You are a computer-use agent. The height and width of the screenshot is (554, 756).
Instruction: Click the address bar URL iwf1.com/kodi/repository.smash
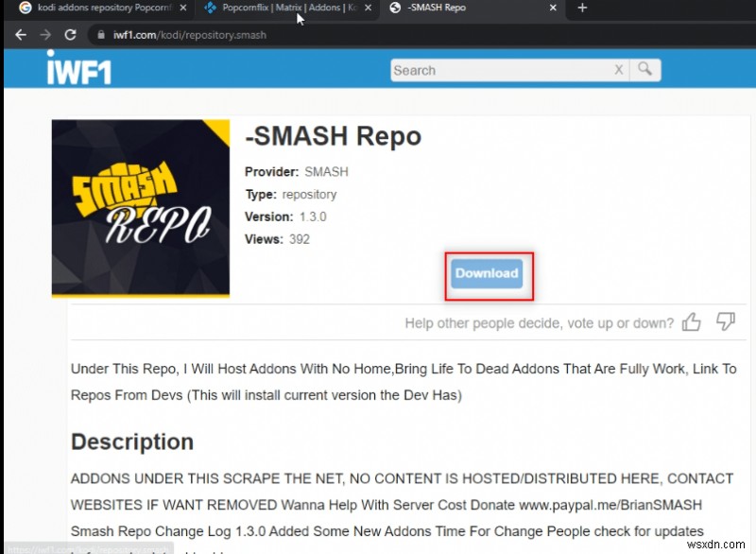coord(190,35)
